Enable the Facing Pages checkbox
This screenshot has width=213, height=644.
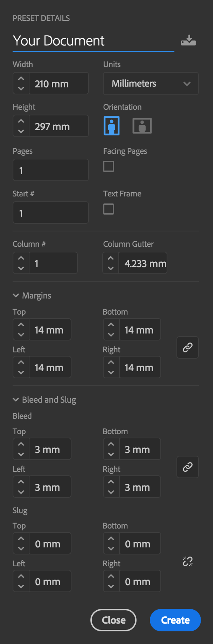click(109, 167)
